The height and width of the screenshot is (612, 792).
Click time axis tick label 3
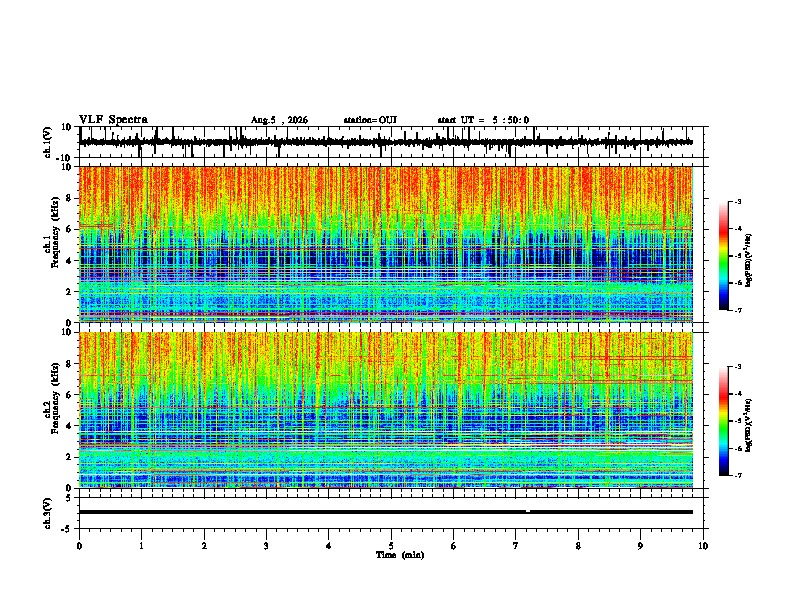coord(266,546)
